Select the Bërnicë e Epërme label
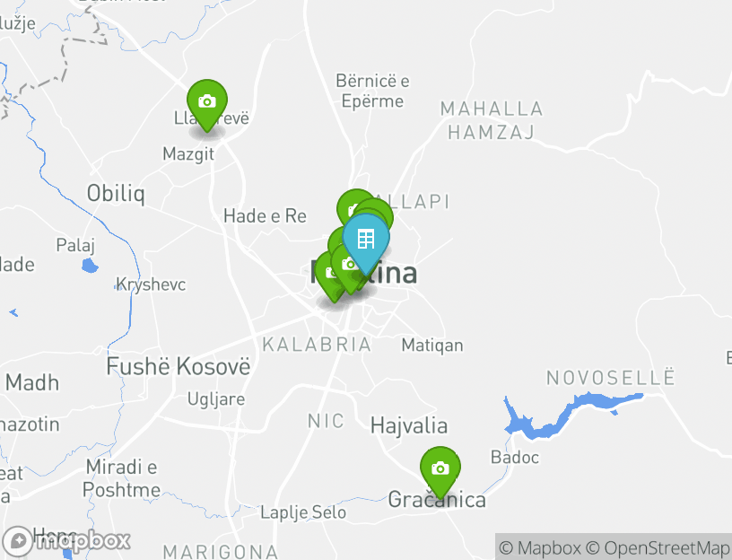 point(372,91)
